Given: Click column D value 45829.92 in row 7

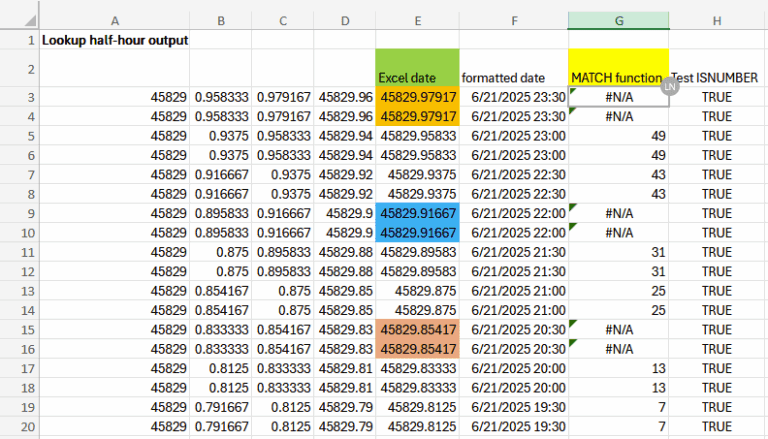Looking at the screenshot, I should 345,174.
